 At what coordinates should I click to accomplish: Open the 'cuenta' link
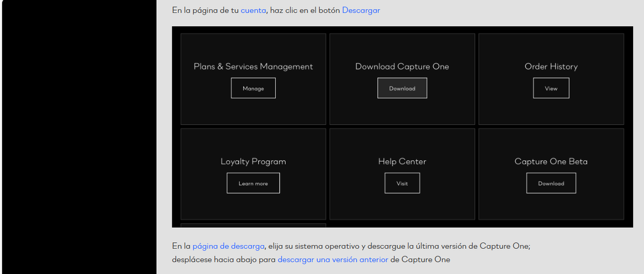(x=253, y=10)
